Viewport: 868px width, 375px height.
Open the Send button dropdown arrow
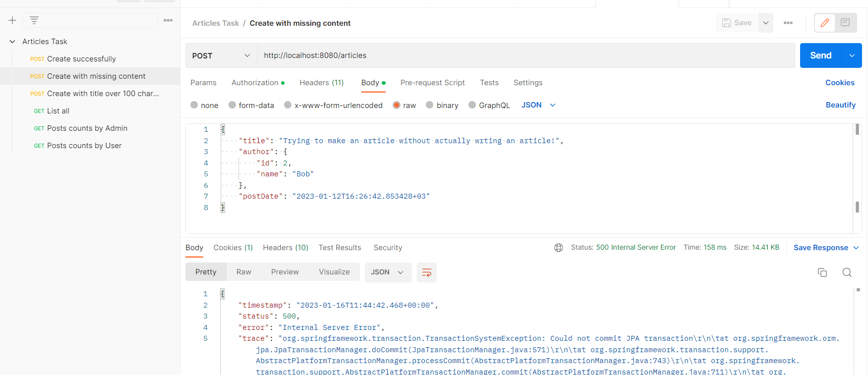[852, 55]
